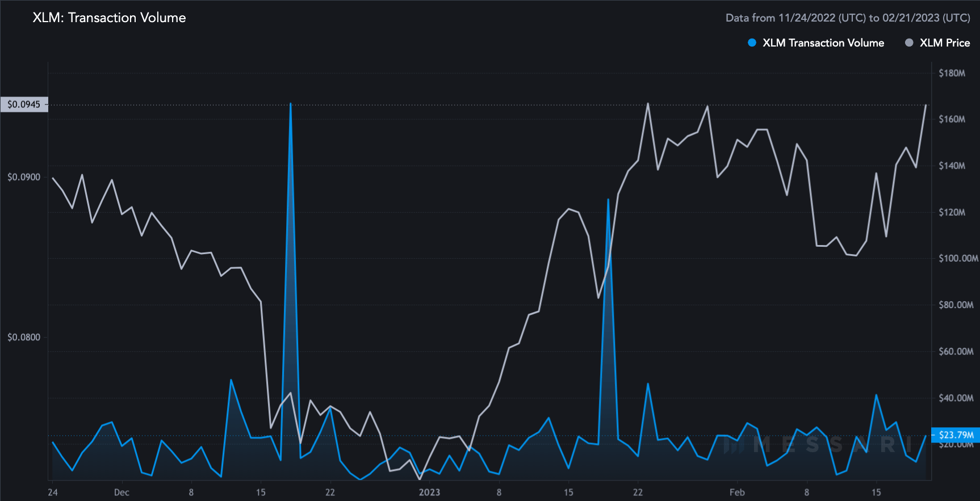Click the $180M right axis label
Viewport: 980px width, 501px height.
tap(952, 73)
